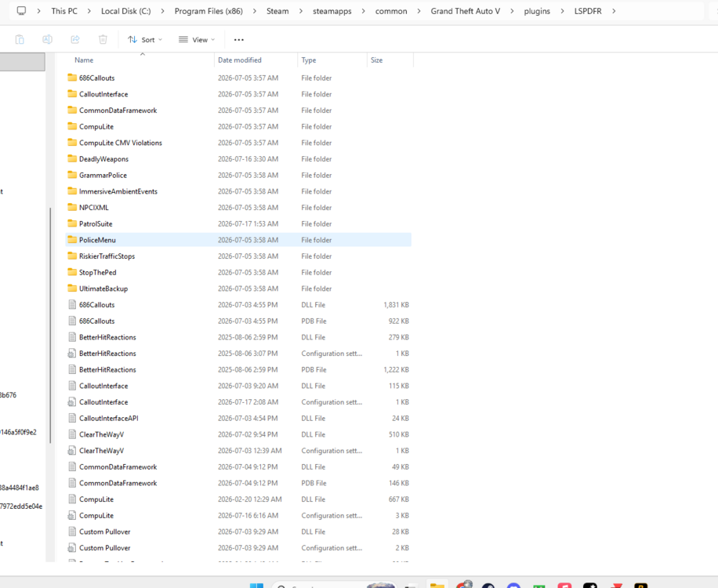Click the ClearTheWayV configuration settings icon

pyautogui.click(x=72, y=451)
